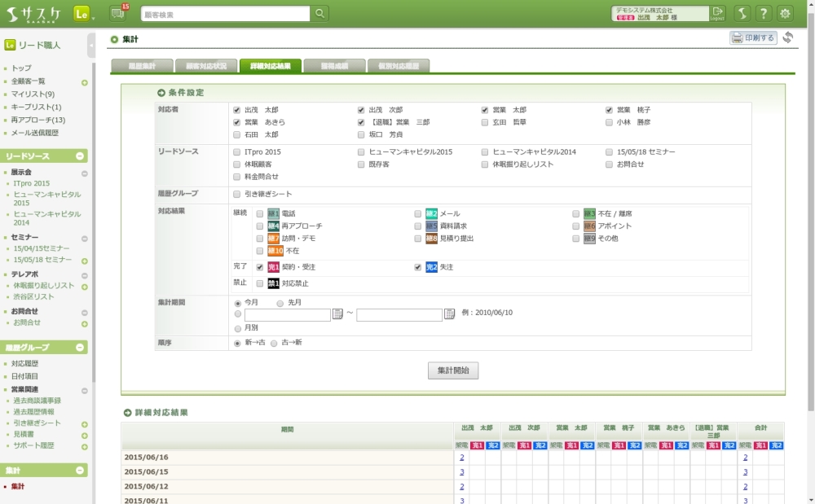815x504 pixels.
Task: Switch to the 履歴集計 tab
Action: point(142,66)
